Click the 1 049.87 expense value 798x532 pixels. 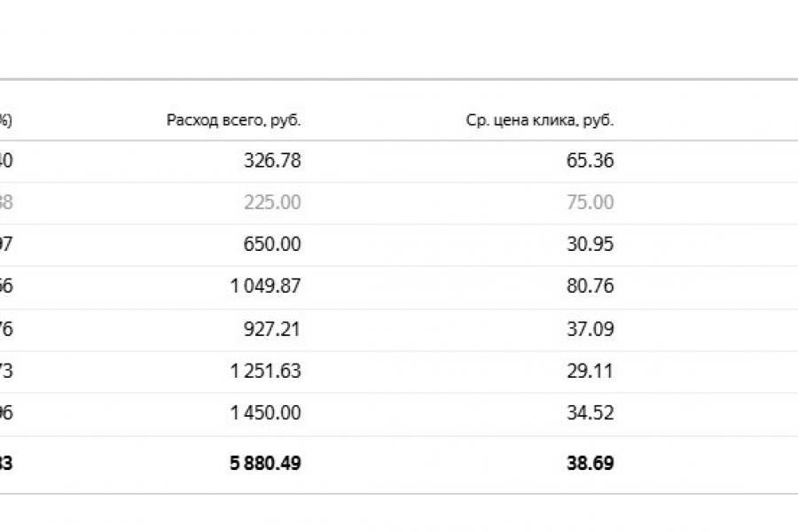pyautogui.click(x=265, y=286)
